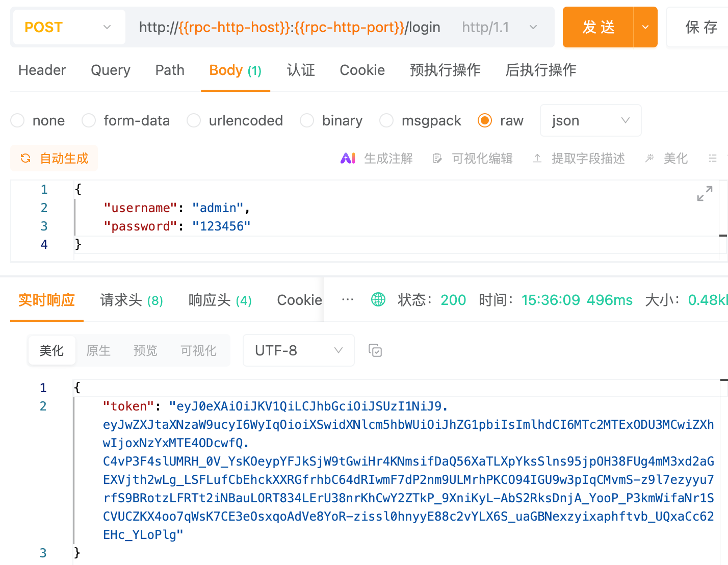Image resolution: width=728 pixels, height=565 pixels.
Task: Click the "password" key in request body
Action: point(140,226)
